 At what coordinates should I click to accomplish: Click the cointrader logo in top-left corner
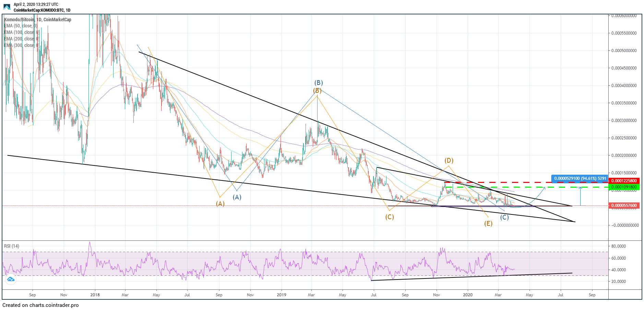click(7, 7)
